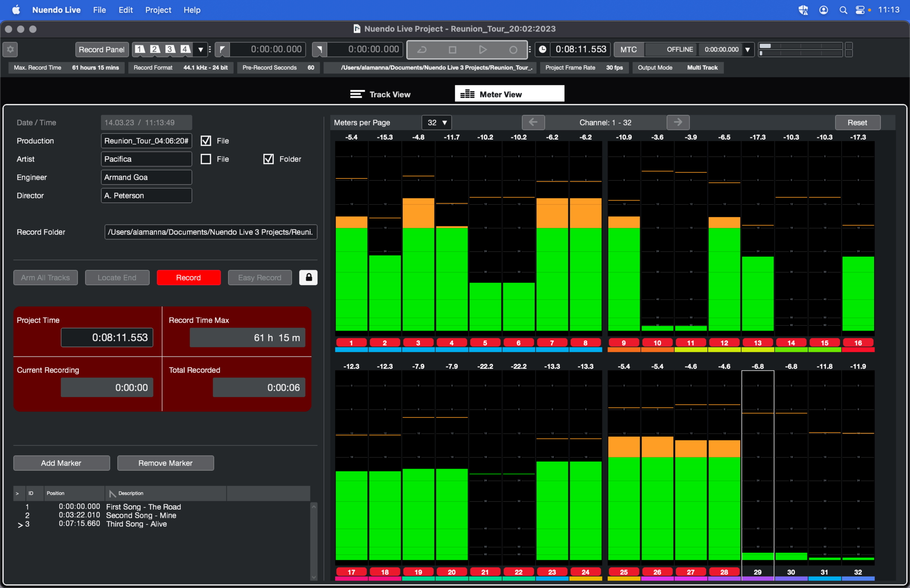This screenshot has height=588, width=910.
Task: Click the transport Record circle button
Action: [513, 50]
